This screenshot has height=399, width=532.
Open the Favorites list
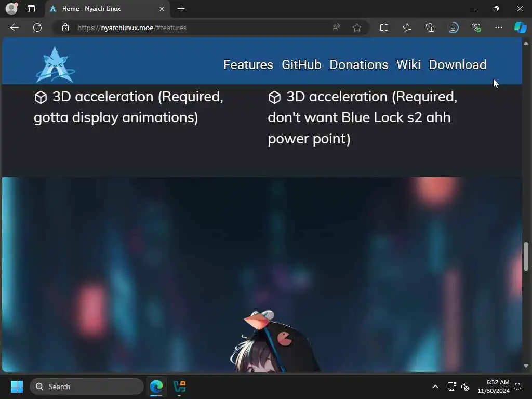pyautogui.click(x=407, y=28)
